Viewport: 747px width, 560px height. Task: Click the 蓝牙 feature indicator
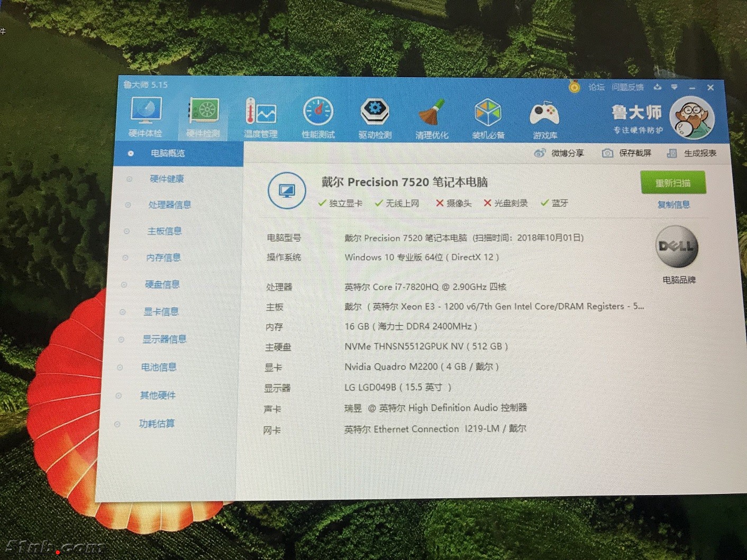point(554,203)
